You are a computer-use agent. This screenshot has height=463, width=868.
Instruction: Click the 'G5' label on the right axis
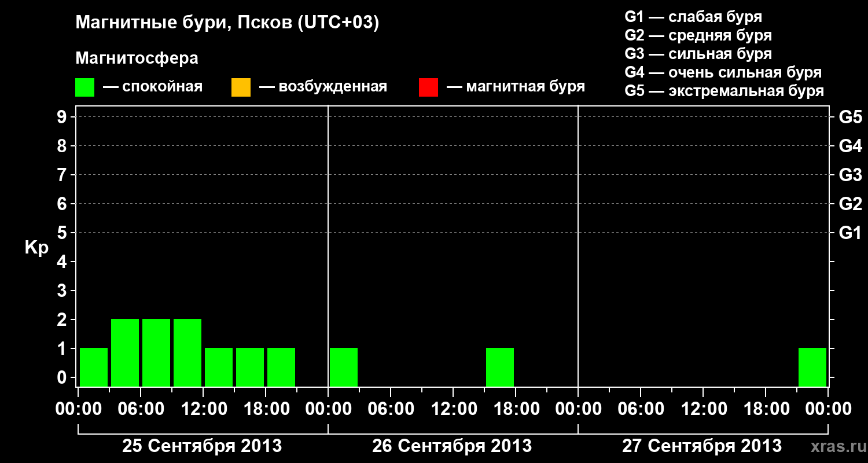coord(850,117)
